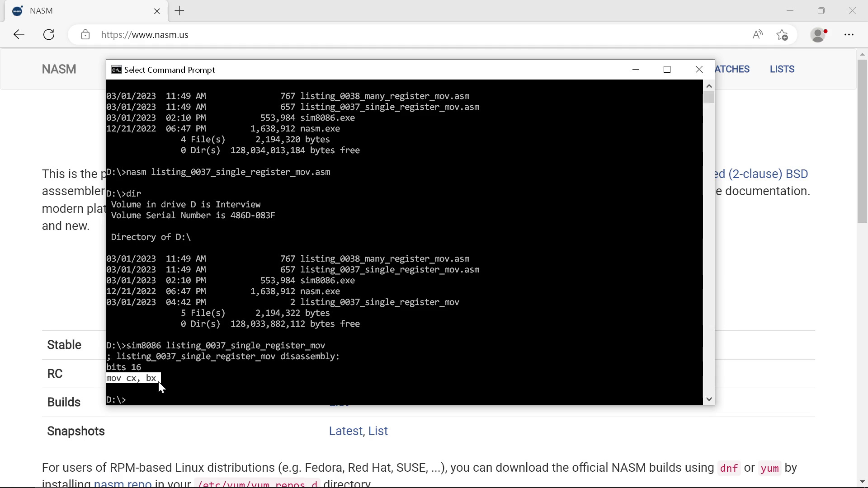Open the snapshots List link
This screenshot has width=868, height=488.
point(378,431)
